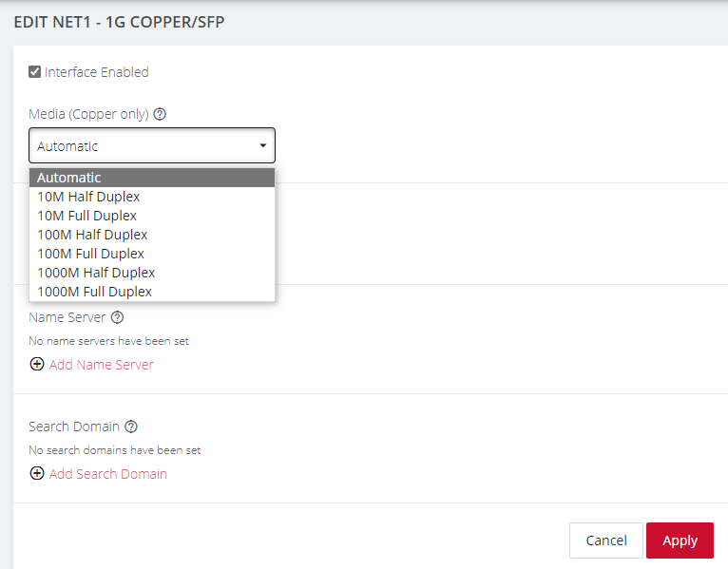The width and height of the screenshot is (728, 569).
Task: Click the Name Server help icon
Action: (x=118, y=318)
